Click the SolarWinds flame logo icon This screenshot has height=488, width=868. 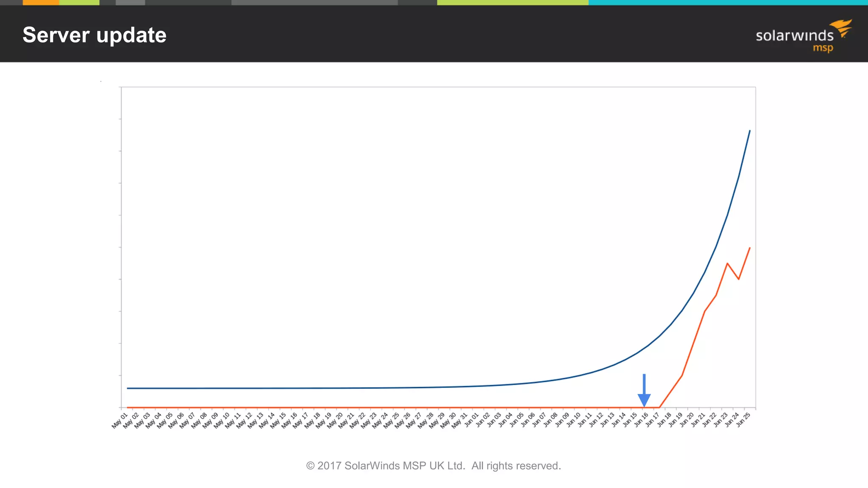tap(842, 28)
